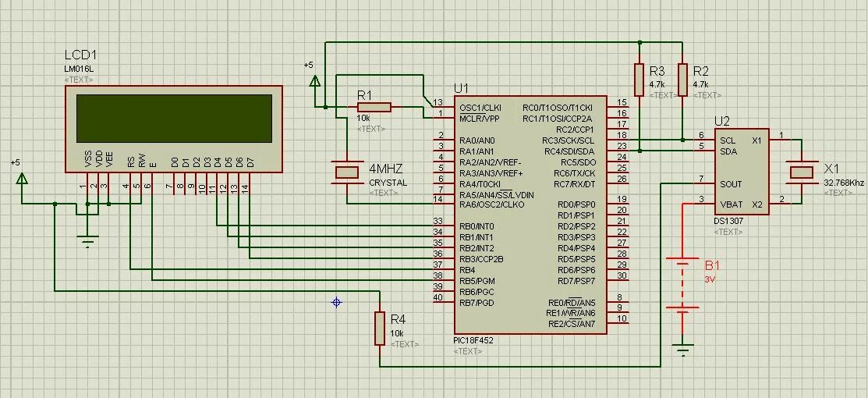The height and width of the screenshot is (398, 868).
Task: Click the U2 reference label
Action: click(722, 121)
